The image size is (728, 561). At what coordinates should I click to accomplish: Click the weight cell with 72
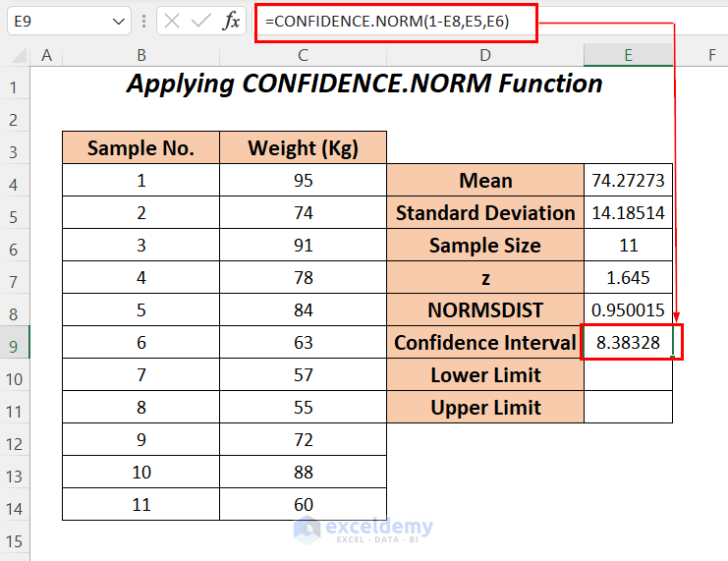[x=304, y=439]
